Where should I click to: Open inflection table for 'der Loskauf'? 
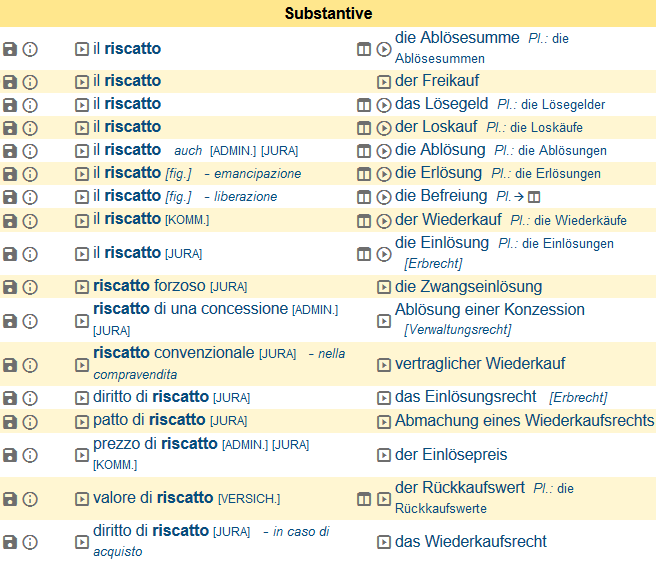tap(364, 128)
